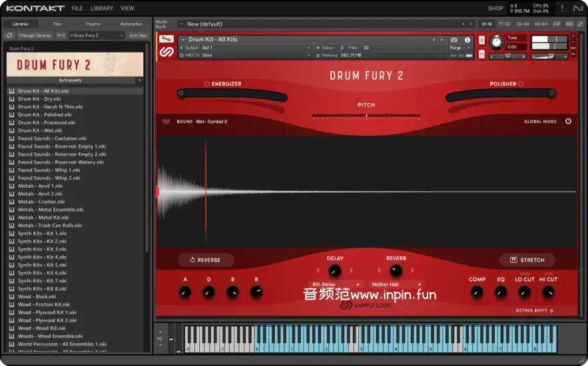588x366 pixels.
Task: Open the LIBRARY menu
Action: 102,9
